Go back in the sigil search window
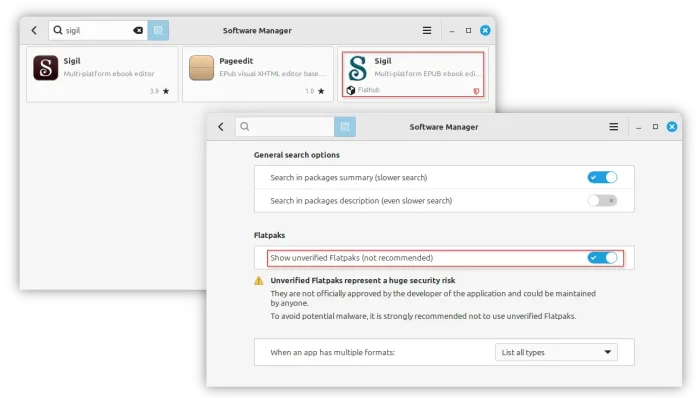The width and height of the screenshot is (700, 398). pos(34,30)
